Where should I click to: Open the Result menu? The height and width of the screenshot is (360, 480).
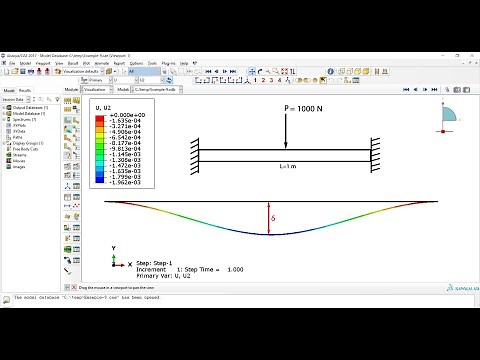tap(73, 63)
